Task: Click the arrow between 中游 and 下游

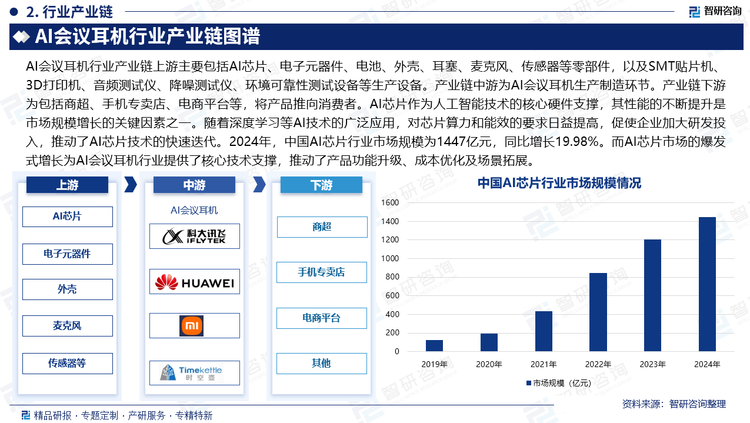Action: pos(259,185)
